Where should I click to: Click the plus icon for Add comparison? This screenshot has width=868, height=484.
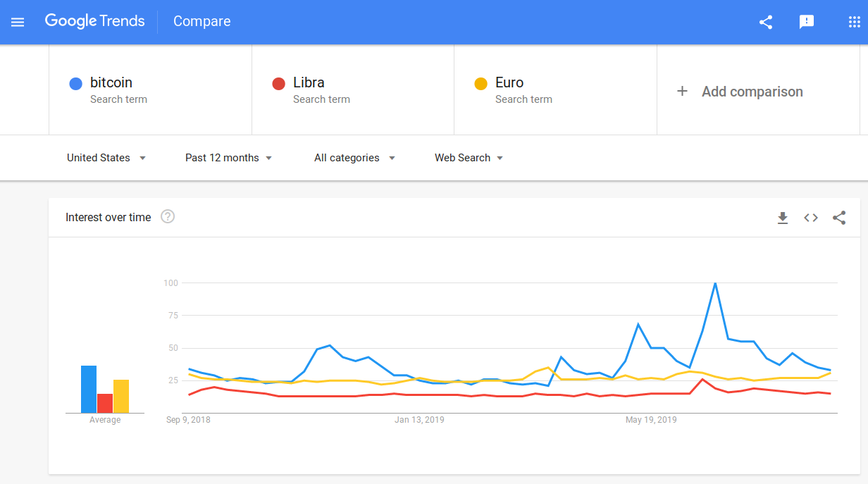tap(682, 91)
